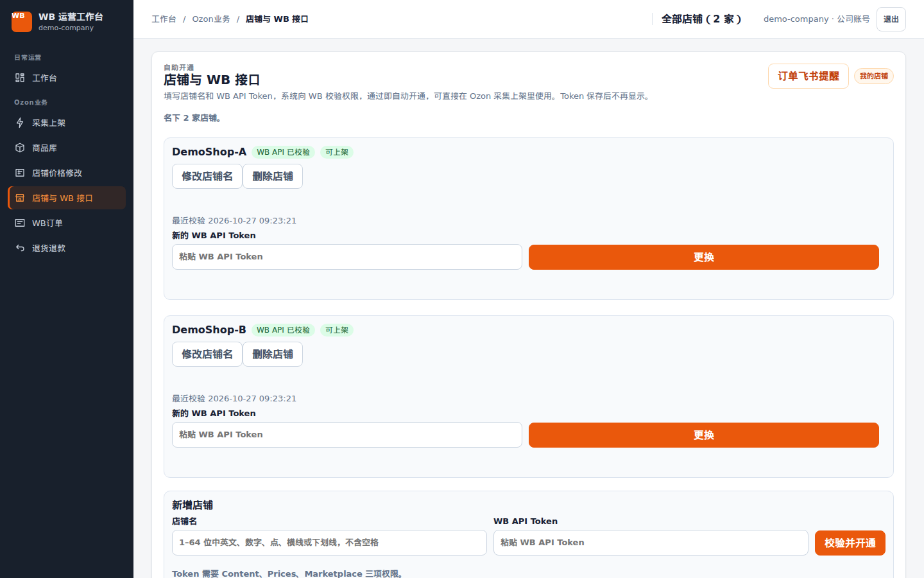
Task: Click the WB订单 orders icon
Action: 20,223
